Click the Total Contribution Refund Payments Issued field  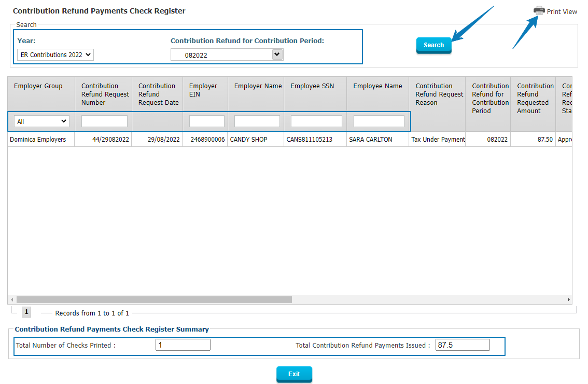462,345
